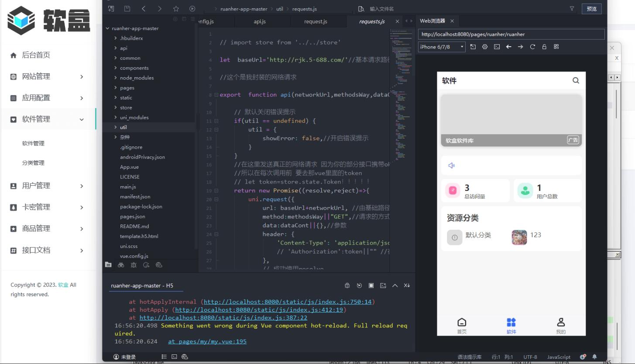Select the 我的 tab in the phone preview
Screen dimensions: 635x364
click(561, 325)
